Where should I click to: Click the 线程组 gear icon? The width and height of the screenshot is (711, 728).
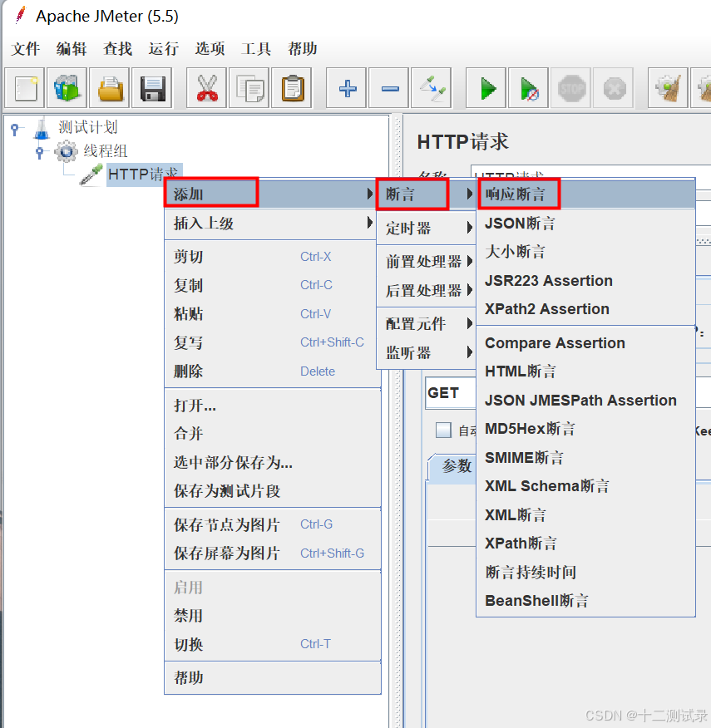[x=66, y=151]
